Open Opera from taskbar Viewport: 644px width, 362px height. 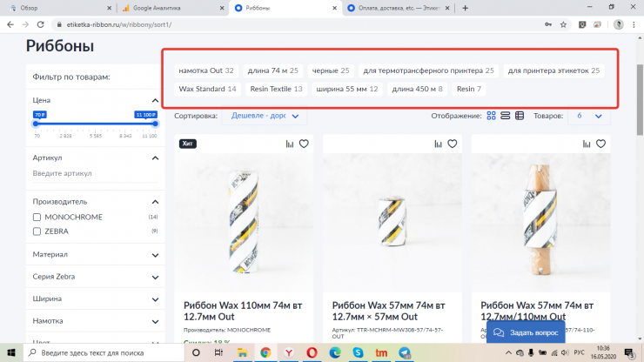312,352
